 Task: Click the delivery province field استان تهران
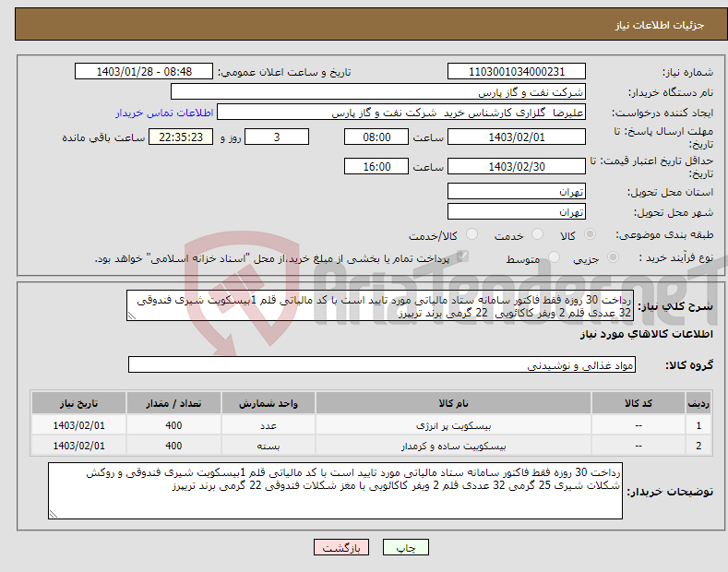tap(517, 191)
